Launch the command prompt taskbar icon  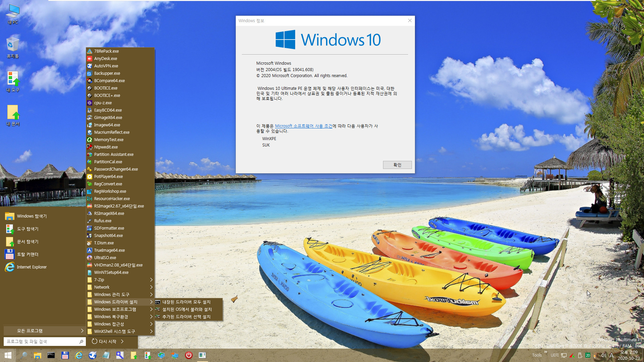pos(51,355)
